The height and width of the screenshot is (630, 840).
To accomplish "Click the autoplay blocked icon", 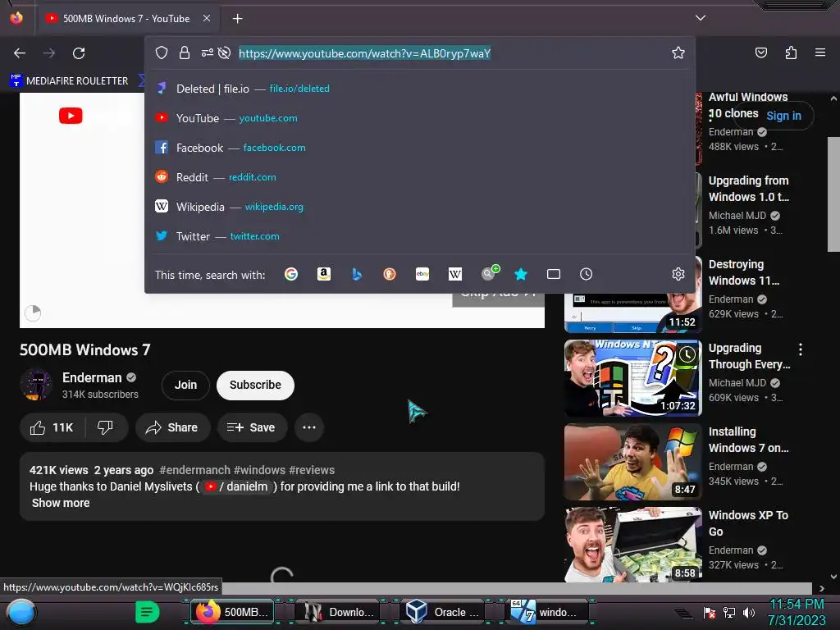I will click(225, 52).
